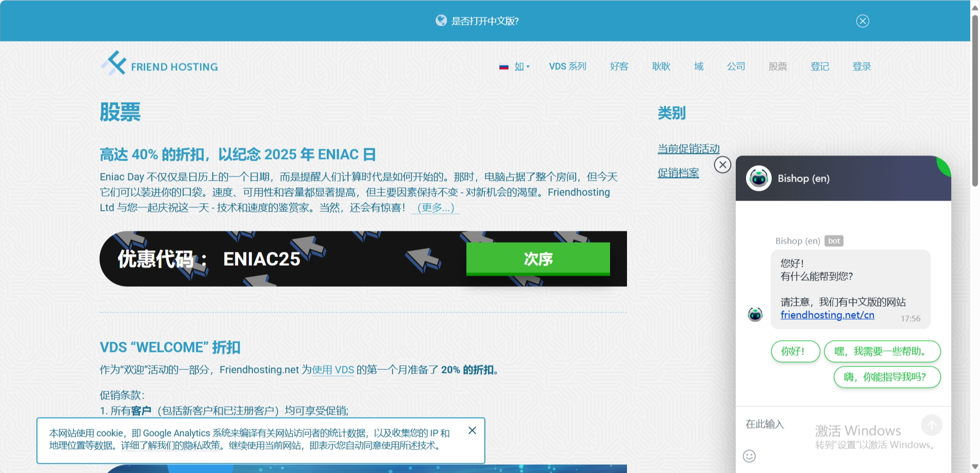Open the emoji picker in chat

coord(749,456)
